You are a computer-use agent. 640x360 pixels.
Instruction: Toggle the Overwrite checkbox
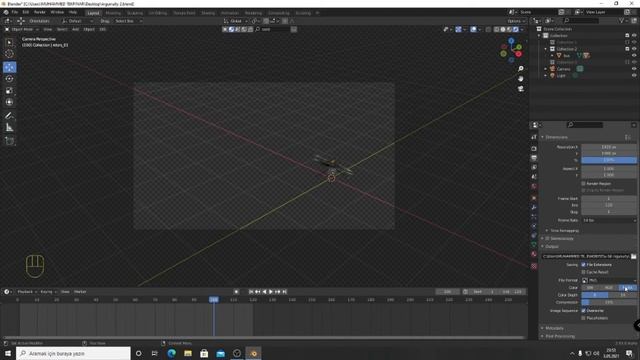pyautogui.click(x=583, y=311)
